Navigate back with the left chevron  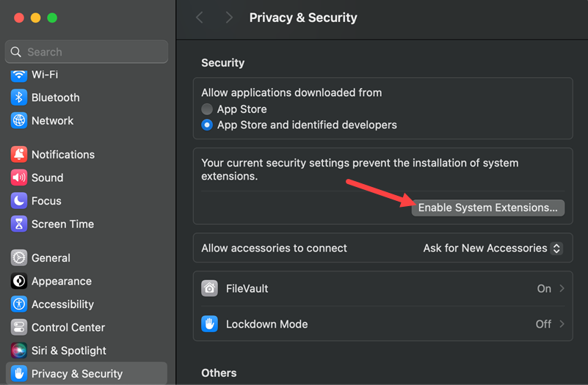coord(200,18)
